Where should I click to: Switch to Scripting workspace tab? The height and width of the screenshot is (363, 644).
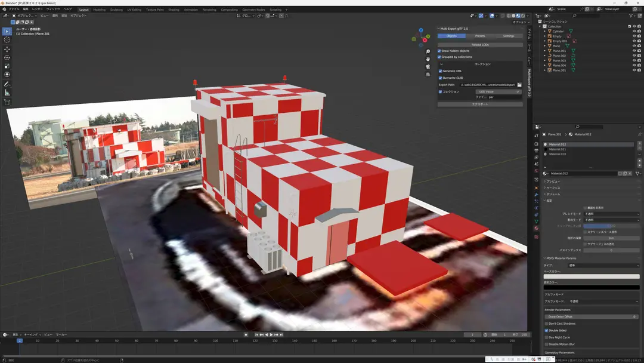click(275, 10)
